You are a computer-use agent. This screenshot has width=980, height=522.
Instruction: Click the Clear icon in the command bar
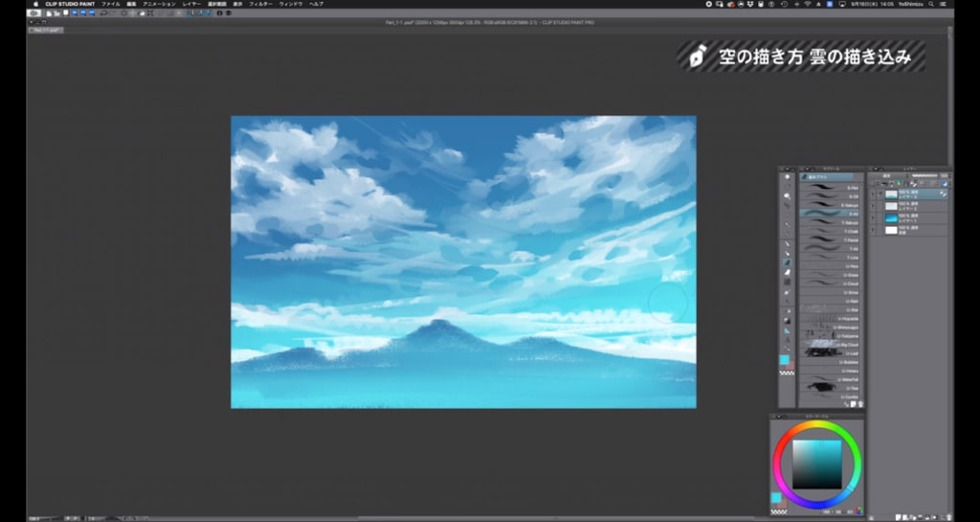click(x=123, y=13)
